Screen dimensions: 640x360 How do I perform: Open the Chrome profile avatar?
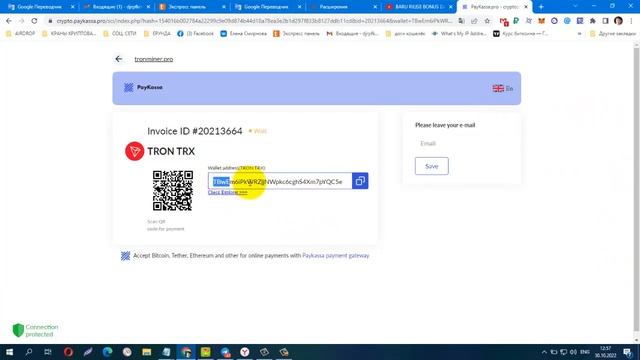pos(618,21)
